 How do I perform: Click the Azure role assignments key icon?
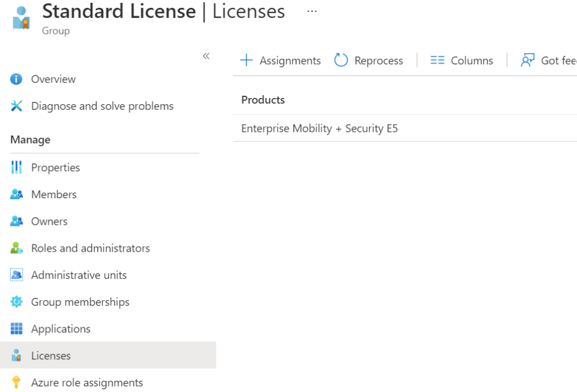16,382
